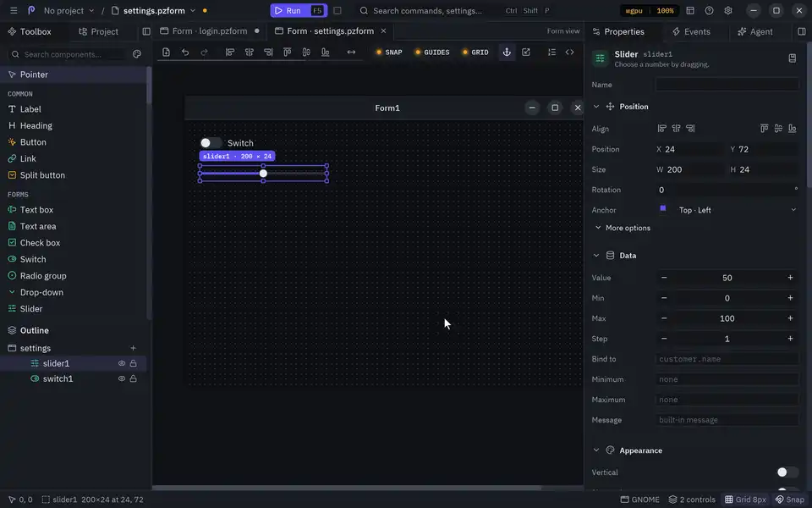Collapse the Data section

click(596, 255)
